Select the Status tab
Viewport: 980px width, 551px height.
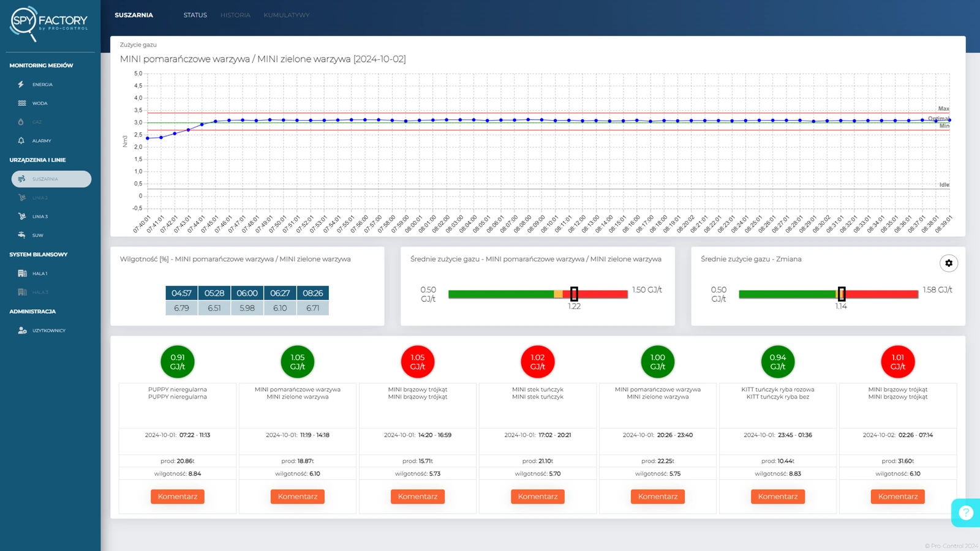click(x=195, y=15)
